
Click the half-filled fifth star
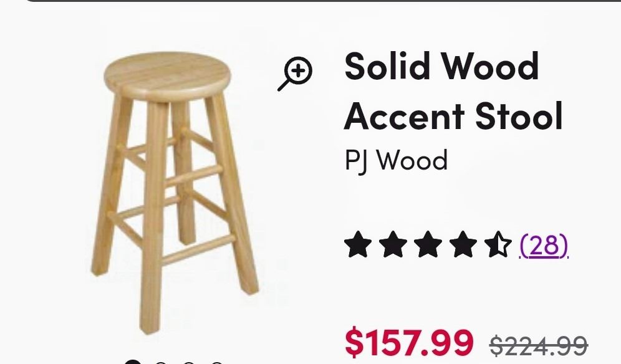(498, 244)
